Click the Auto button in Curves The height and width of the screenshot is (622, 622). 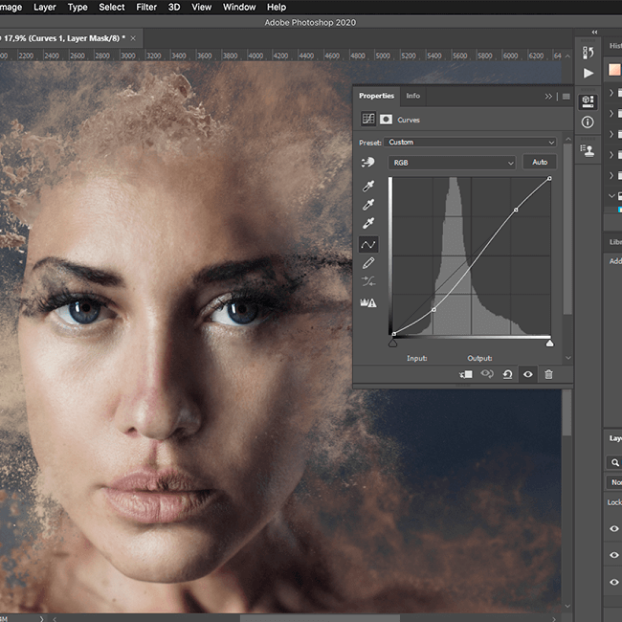click(540, 162)
